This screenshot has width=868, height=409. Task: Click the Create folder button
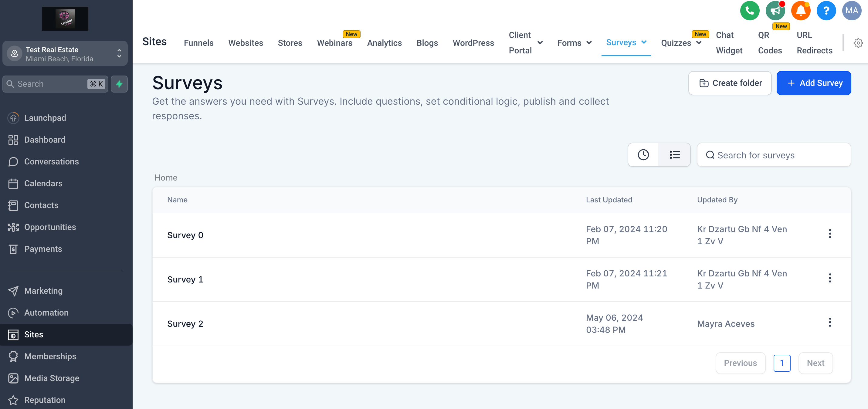[730, 83]
